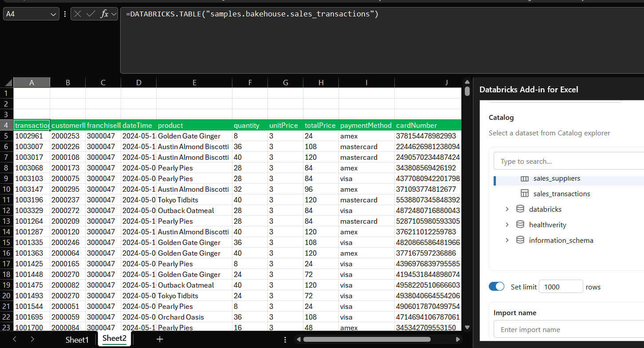Select row 4 header

click(x=7, y=125)
